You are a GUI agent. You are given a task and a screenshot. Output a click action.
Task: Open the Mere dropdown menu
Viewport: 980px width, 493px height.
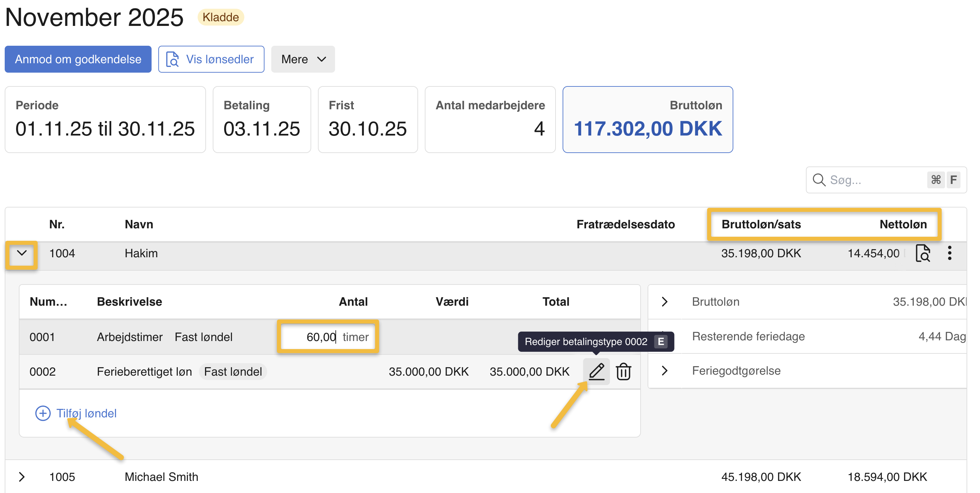(303, 60)
